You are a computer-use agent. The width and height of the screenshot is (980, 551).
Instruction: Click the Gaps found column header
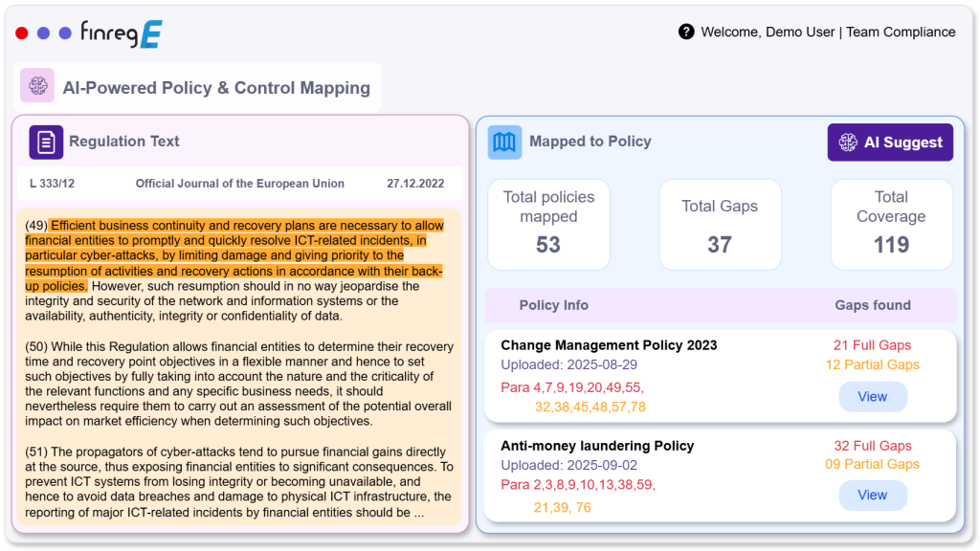[x=872, y=305]
